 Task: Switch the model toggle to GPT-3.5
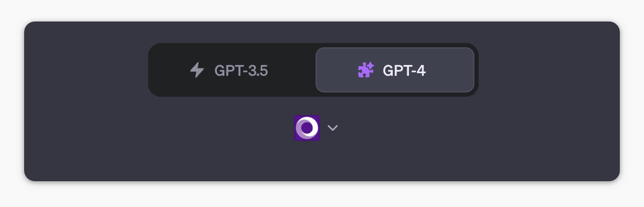pyautogui.click(x=232, y=70)
